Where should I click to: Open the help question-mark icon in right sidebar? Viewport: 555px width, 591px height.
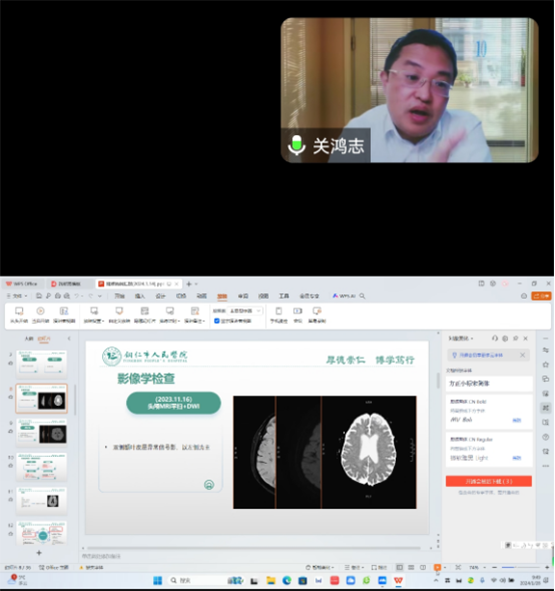(545, 437)
